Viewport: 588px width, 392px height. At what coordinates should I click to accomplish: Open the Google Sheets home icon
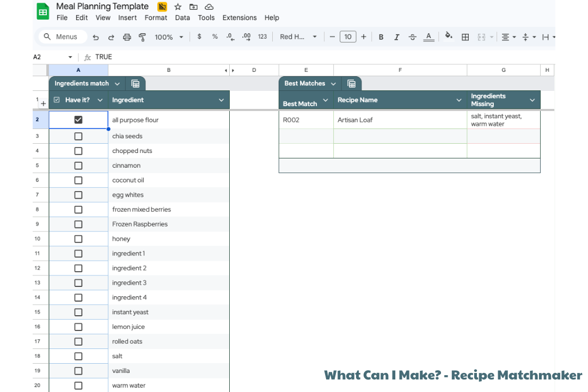43,11
